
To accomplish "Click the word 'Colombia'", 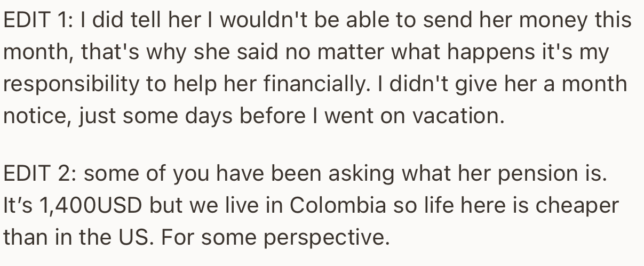I will pyautogui.click(x=344, y=205).
